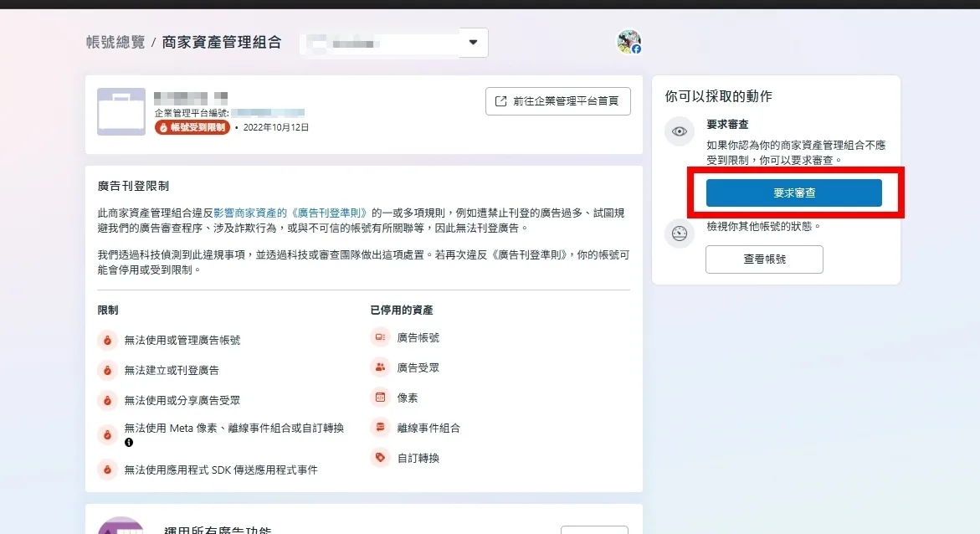Click the 自訂轉換 tag icon
This screenshot has height=534, width=980.
click(380, 458)
